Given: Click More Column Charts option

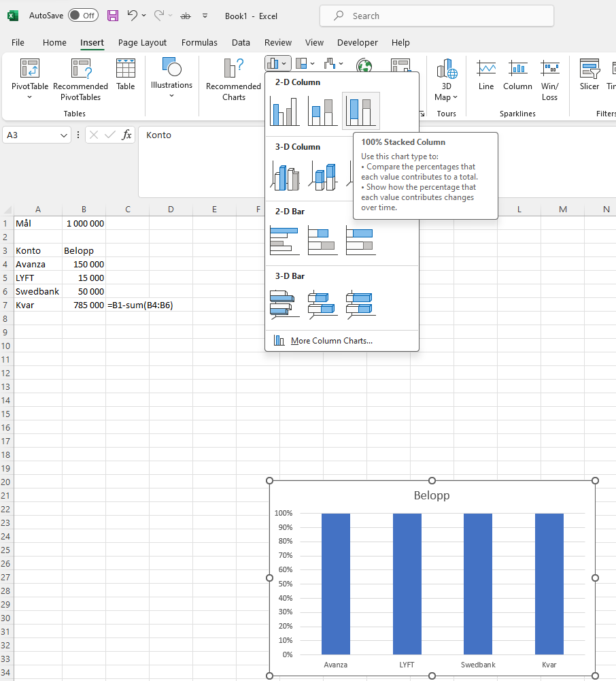Looking at the screenshot, I should click(331, 341).
